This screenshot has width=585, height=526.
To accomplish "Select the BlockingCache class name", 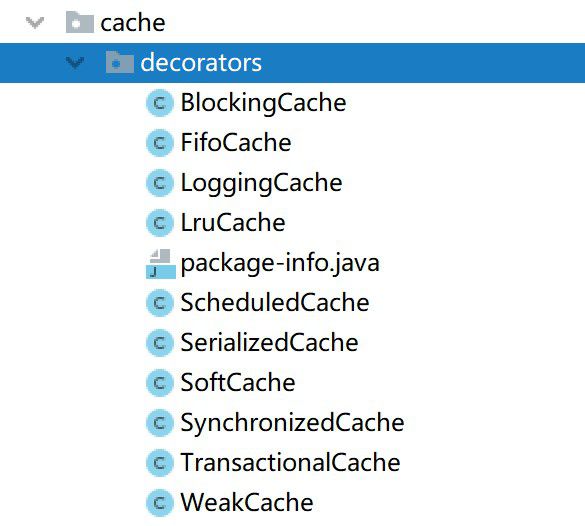I will [263, 103].
